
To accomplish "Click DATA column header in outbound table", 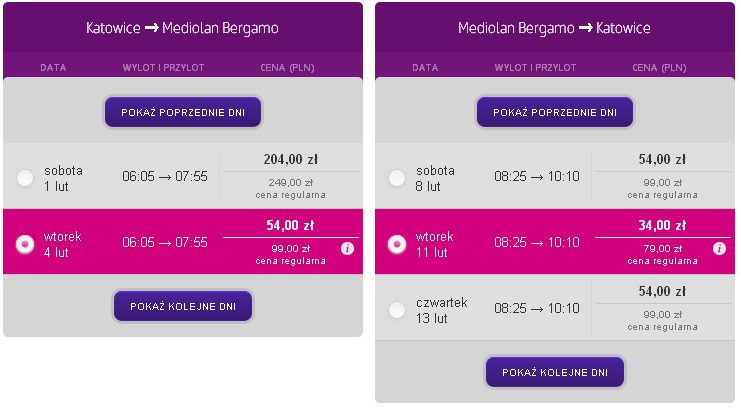I will pos(53,68).
